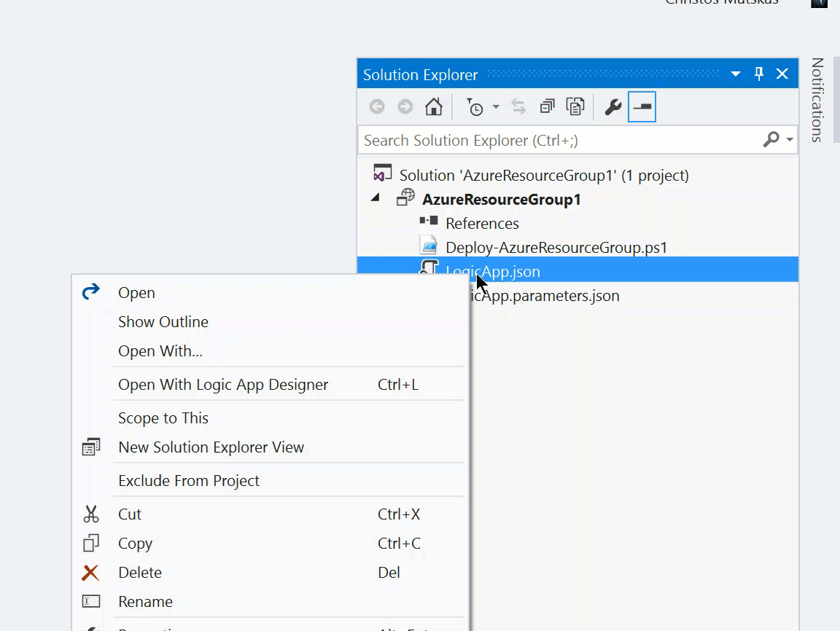Screen dimensions: 840x631
Task: Collapse All items in Solution Explorer
Action: [x=547, y=106]
